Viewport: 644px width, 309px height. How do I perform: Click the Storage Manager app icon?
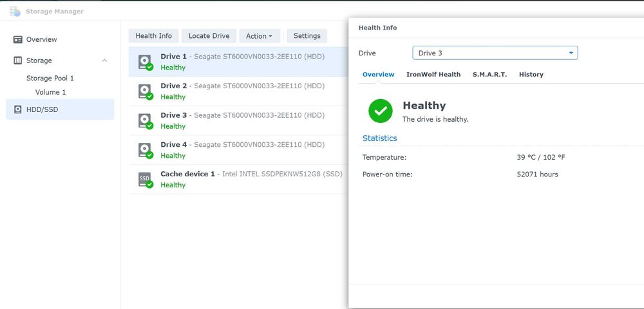(x=15, y=11)
